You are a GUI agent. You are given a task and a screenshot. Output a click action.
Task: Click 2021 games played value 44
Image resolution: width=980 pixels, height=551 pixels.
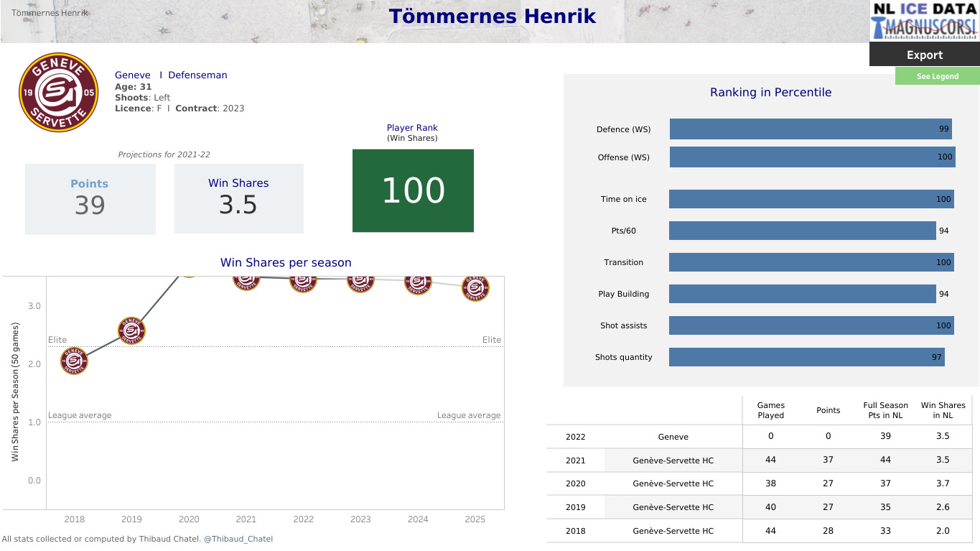(x=770, y=460)
